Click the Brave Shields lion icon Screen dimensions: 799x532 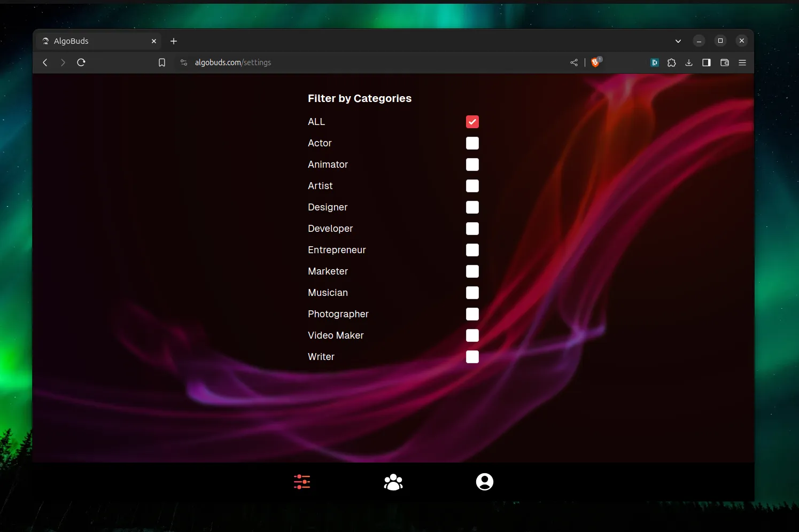pos(595,62)
